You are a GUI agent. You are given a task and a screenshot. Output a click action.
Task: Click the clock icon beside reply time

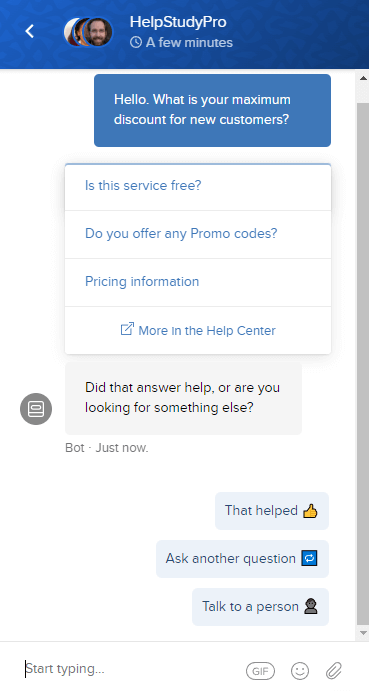click(x=136, y=42)
